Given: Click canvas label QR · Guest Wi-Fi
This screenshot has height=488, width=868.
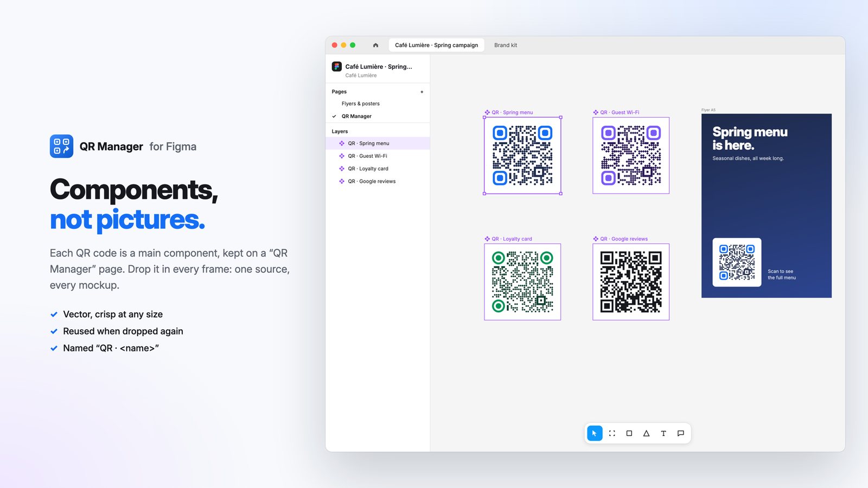Looking at the screenshot, I should tap(616, 113).
